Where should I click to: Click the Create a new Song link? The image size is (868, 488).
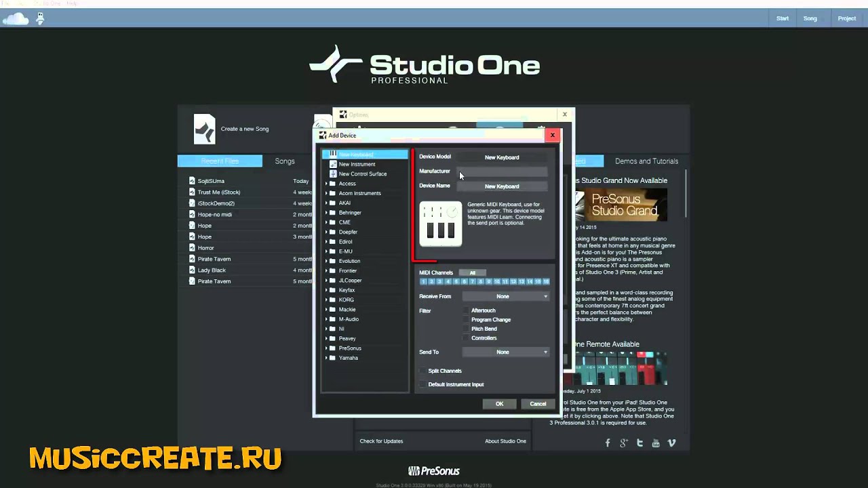click(x=245, y=129)
